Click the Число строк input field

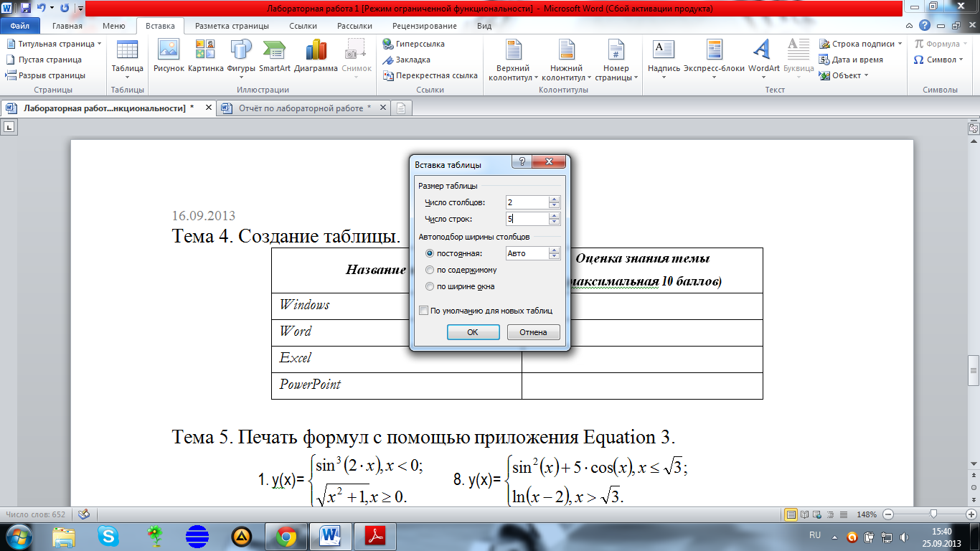click(527, 219)
